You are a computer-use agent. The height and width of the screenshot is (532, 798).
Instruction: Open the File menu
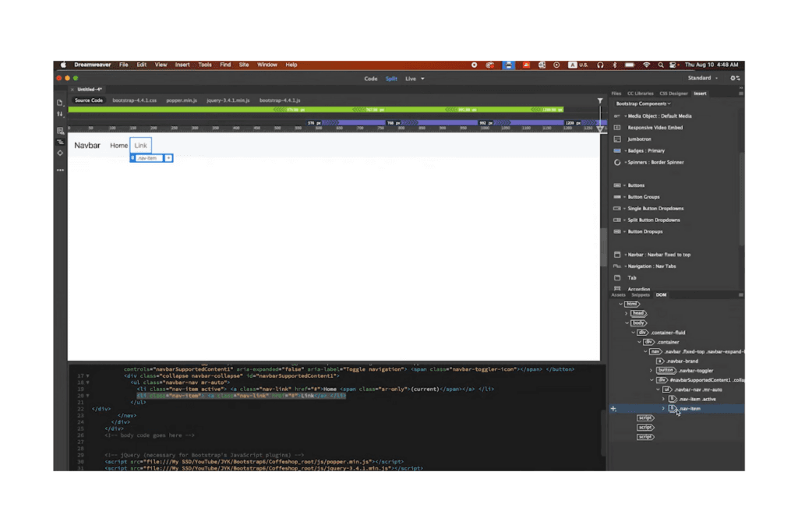tap(124, 65)
